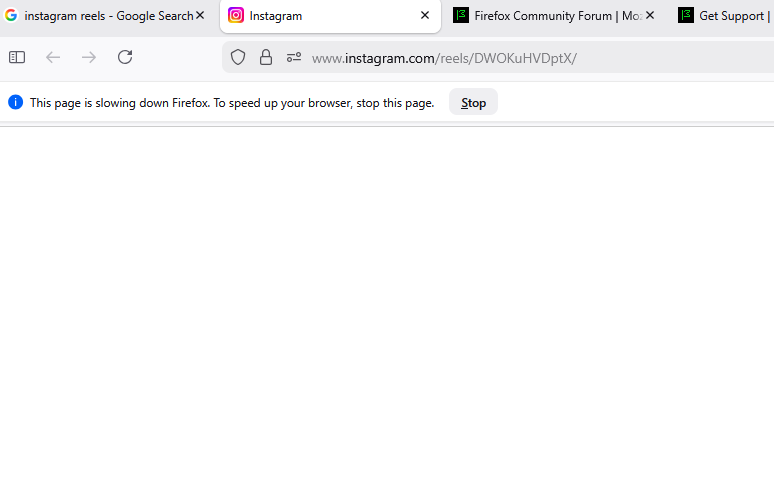Open site permissions settings icon
Viewport: 774px width, 482px height.
click(x=294, y=57)
